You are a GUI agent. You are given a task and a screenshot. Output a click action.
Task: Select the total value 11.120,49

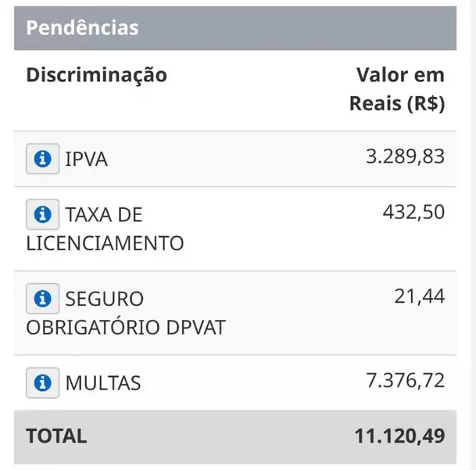399,436
